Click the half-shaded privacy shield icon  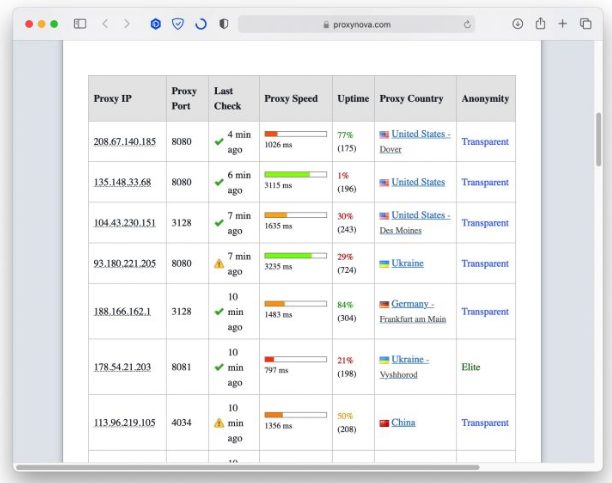pyautogui.click(x=224, y=24)
